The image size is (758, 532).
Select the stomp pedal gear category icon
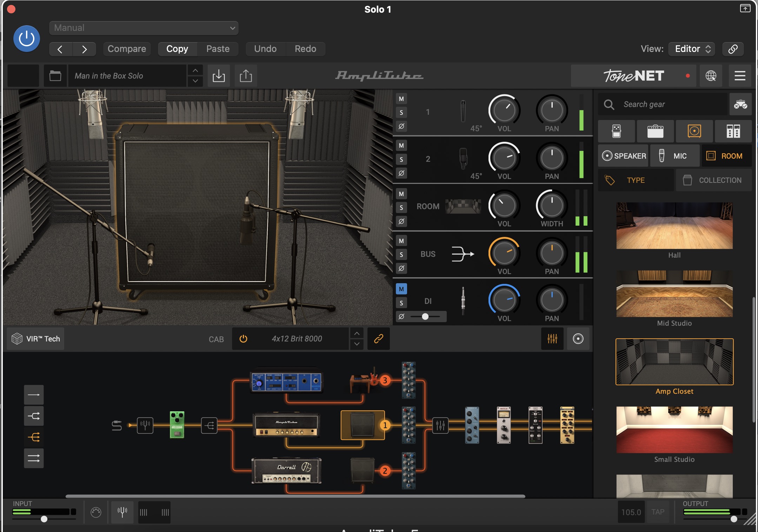tap(617, 131)
